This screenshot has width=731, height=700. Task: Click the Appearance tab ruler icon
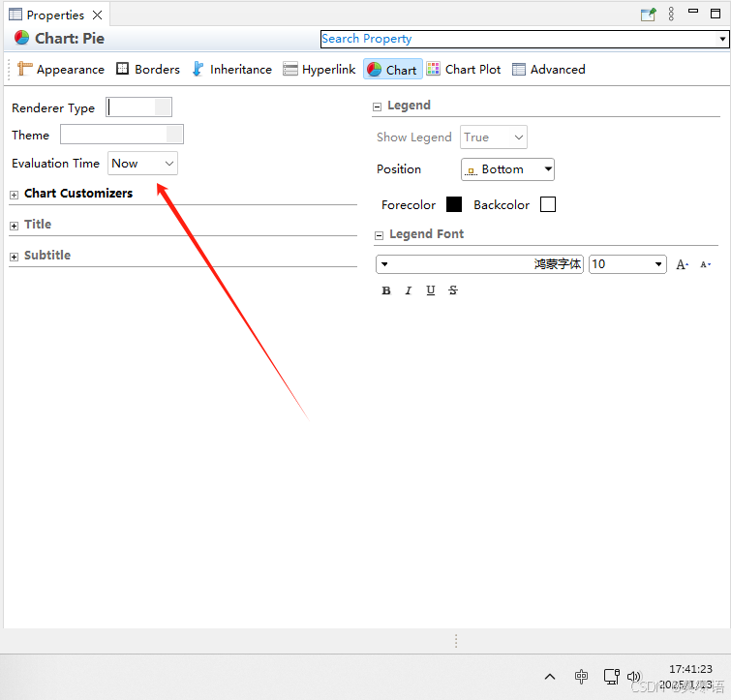25,69
